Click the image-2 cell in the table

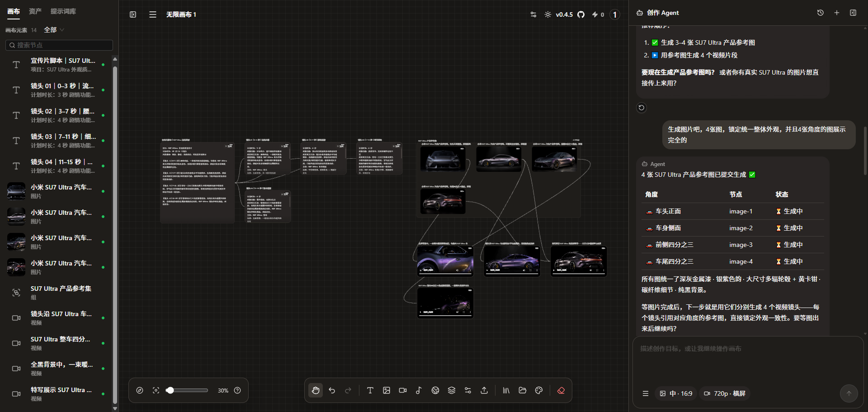(741, 228)
